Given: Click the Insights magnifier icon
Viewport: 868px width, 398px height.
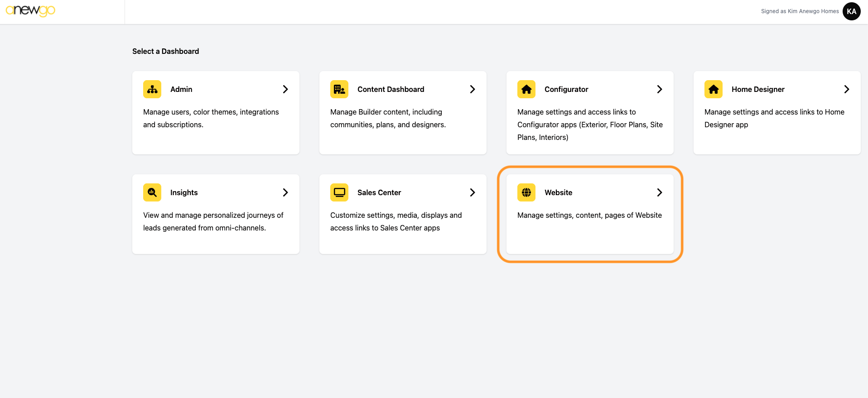Looking at the screenshot, I should tap(152, 192).
